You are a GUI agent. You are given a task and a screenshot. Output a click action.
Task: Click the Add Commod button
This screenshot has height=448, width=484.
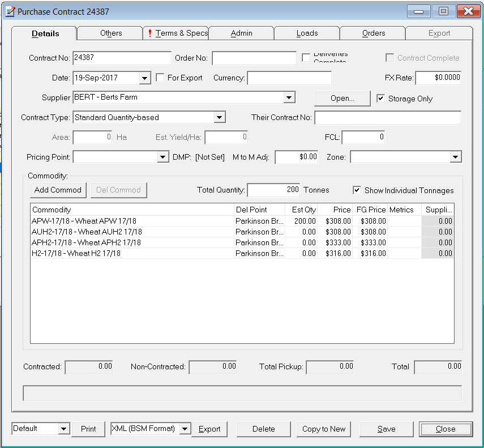[x=58, y=190]
